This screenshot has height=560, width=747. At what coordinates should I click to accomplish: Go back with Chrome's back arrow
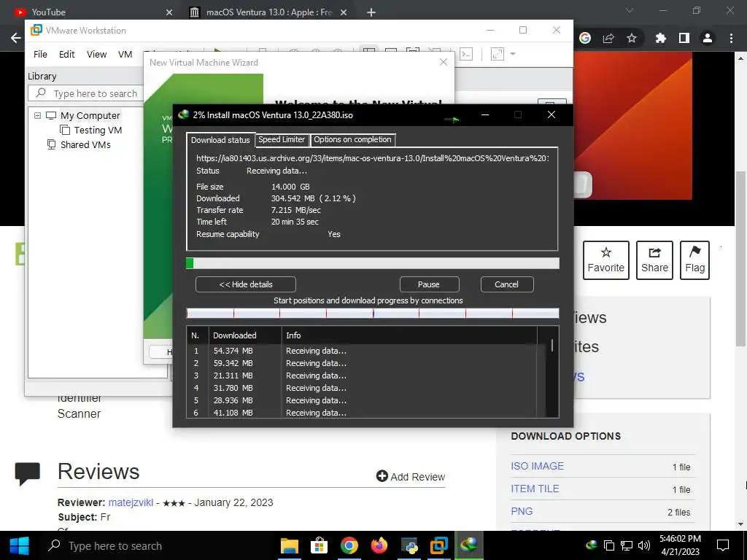point(16,38)
